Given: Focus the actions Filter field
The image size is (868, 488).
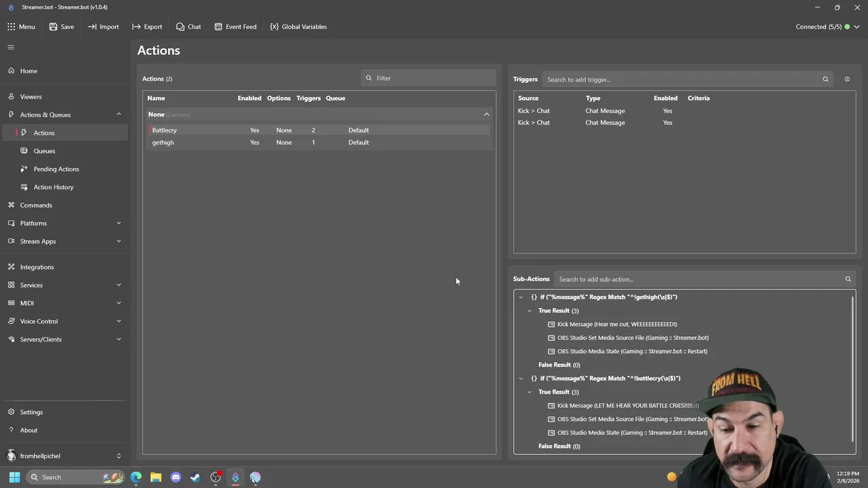Looking at the screenshot, I should [429, 78].
